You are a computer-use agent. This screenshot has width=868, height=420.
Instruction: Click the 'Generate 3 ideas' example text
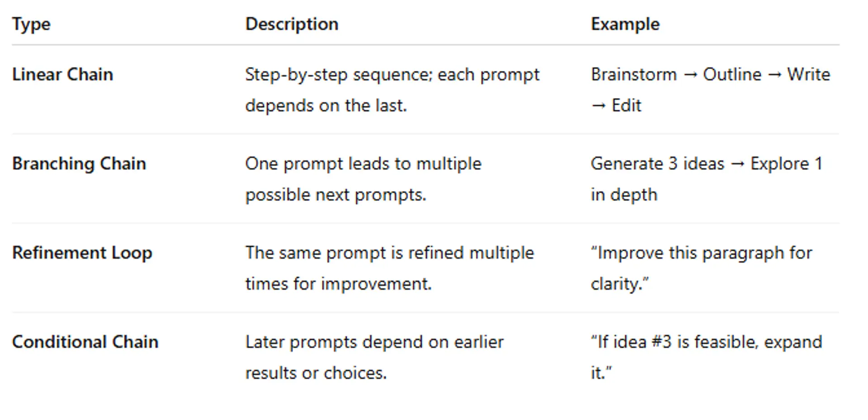657,163
